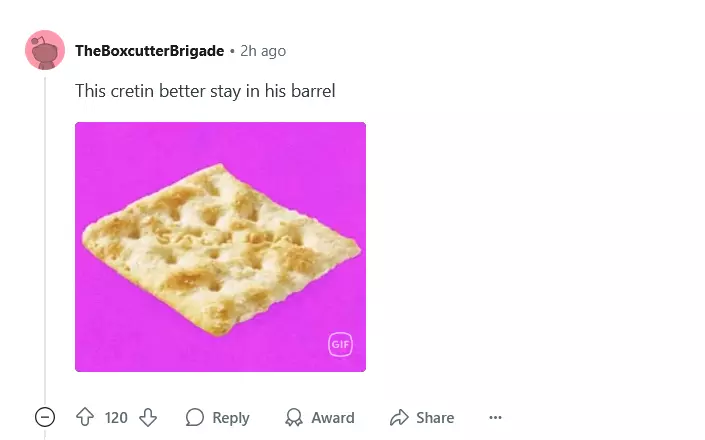Click the Reply speech bubble icon
Screen dimensions: 705x440
pos(195,417)
